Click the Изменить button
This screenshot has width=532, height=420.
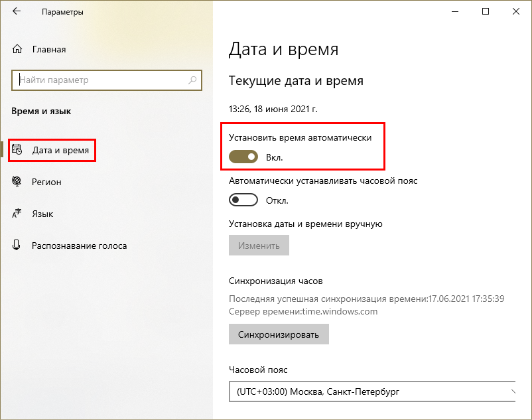click(x=259, y=245)
